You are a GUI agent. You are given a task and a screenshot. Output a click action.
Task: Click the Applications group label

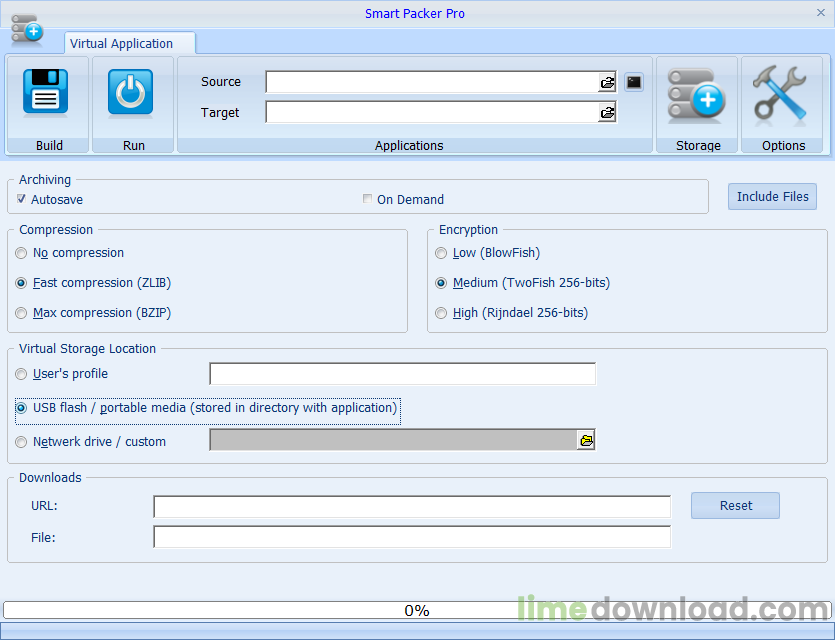tap(408, 145)
